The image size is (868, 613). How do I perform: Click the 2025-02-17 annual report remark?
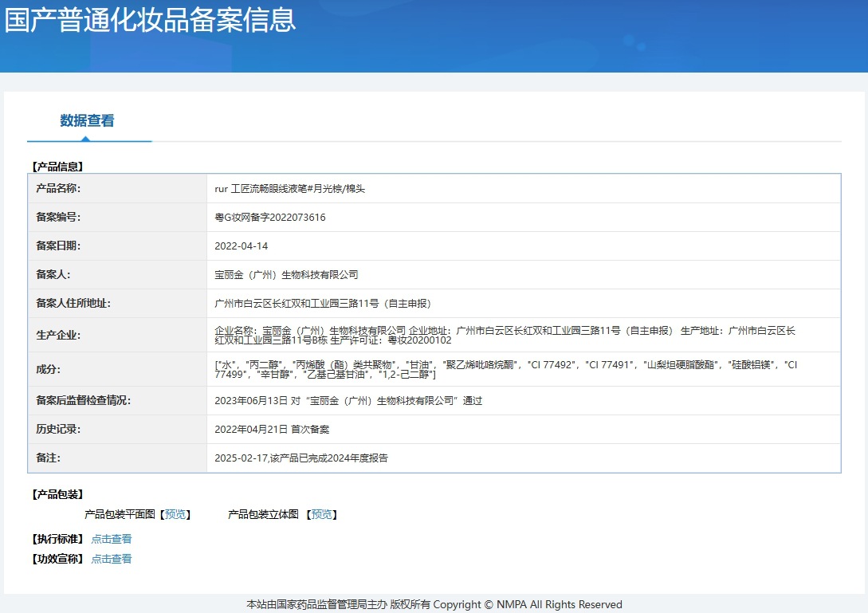(301, 458)
